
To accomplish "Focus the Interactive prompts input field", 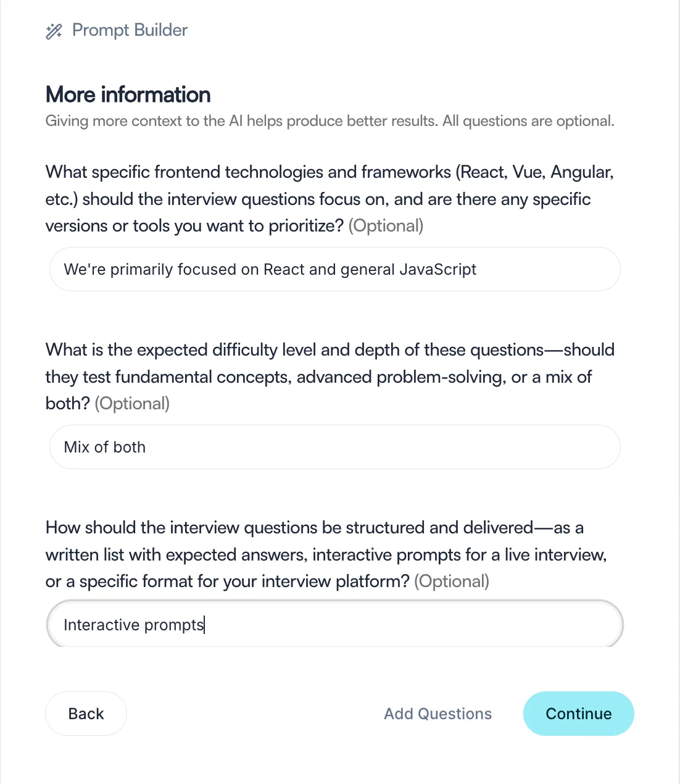I will pyautogui.click(x=334, y=625).
